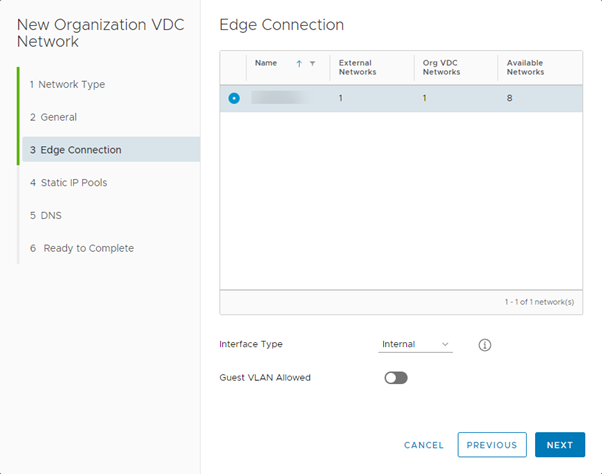Click the Previous button
The width and height of the screenshot is (602, 474).
point(492,445)
